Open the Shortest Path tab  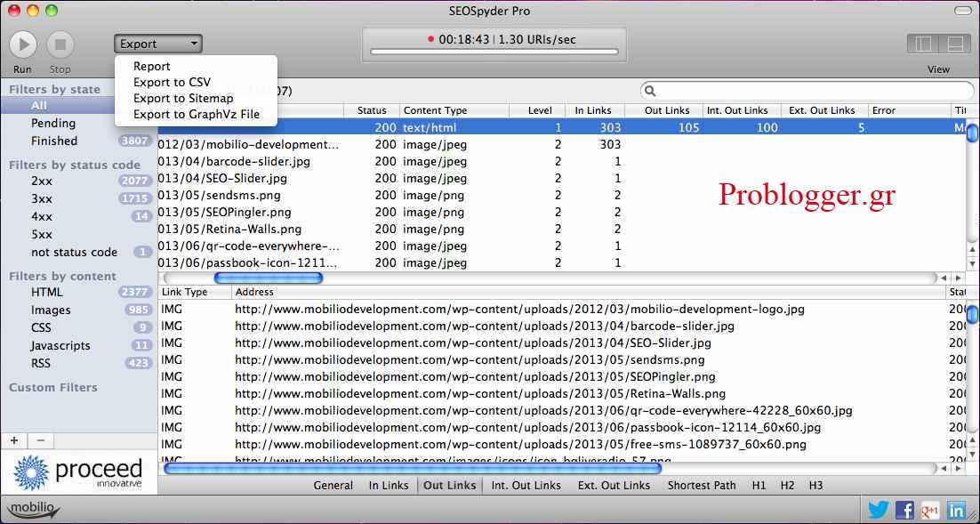[702, 485]
